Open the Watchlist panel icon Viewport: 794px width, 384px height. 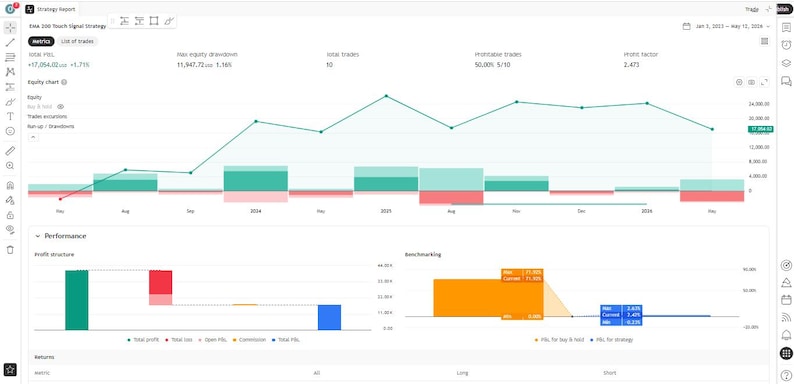786,27
